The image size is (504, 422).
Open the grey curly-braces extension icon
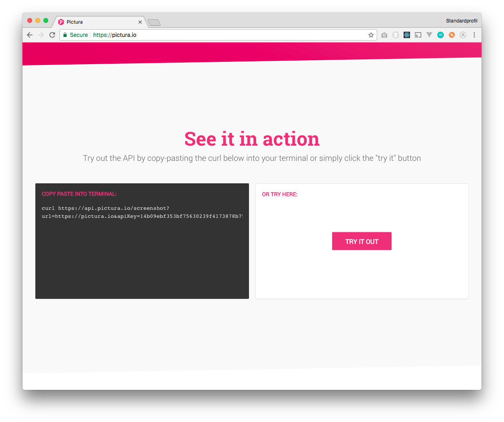396,35
